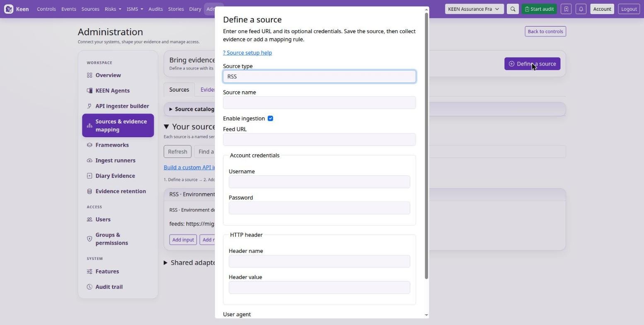This screenshot has height=325, width=644.
Task: Open the Risks dropdown menu
Action: pos(113,9)
